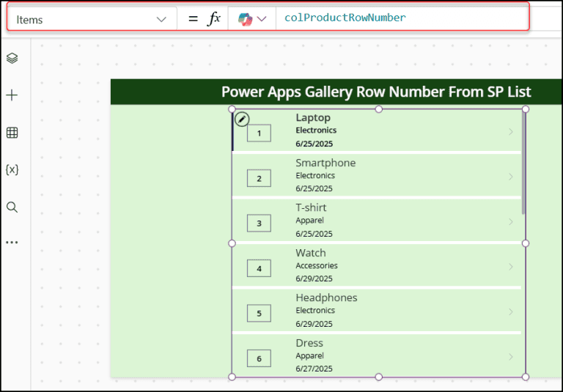Image resolution: width=563 pixels, height=392 pixels.
Task: Select the row number box showing 3
Action: (259, 223)
